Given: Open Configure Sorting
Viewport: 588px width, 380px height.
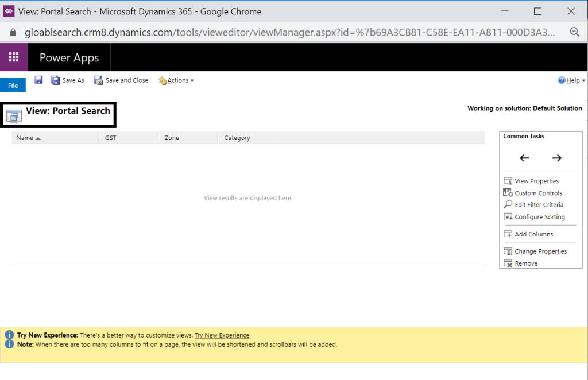Looking at the screenshot, I should 539,217.
